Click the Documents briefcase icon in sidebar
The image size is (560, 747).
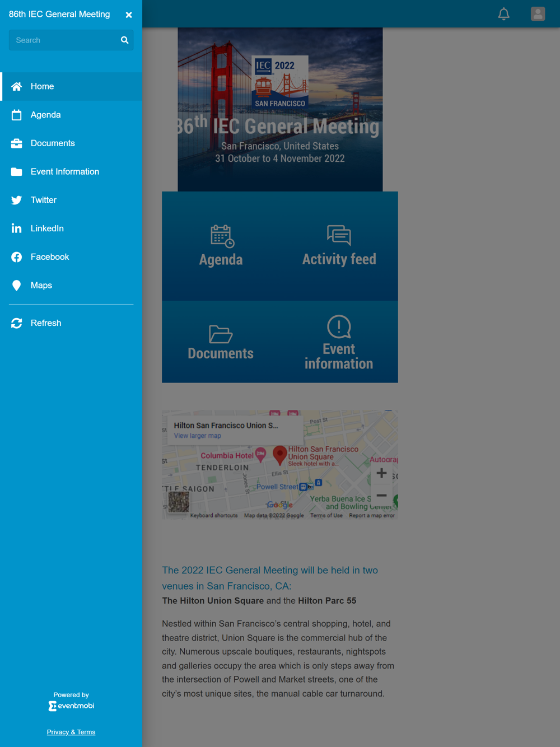[x=17, y=143]
